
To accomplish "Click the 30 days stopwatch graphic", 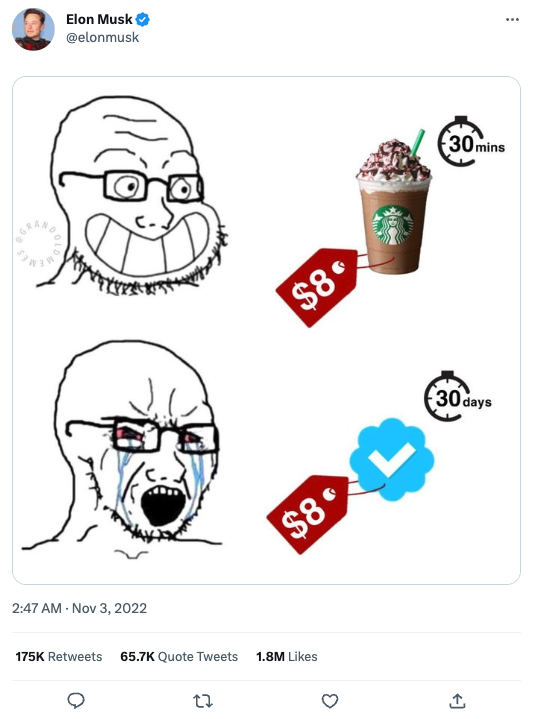I will (457, 396).
